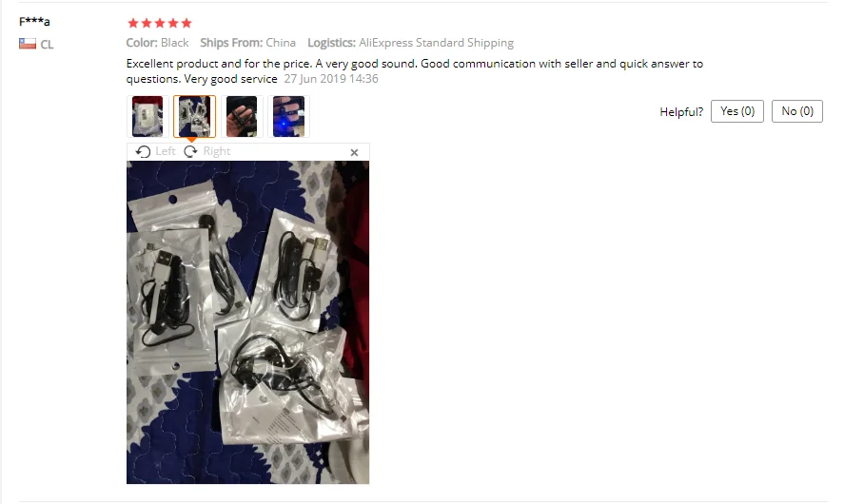Image resolution: width=844 pixels, height=504 pixels.
Task: Mark review unhelpful with No (0)
Action: pos(797,111)
